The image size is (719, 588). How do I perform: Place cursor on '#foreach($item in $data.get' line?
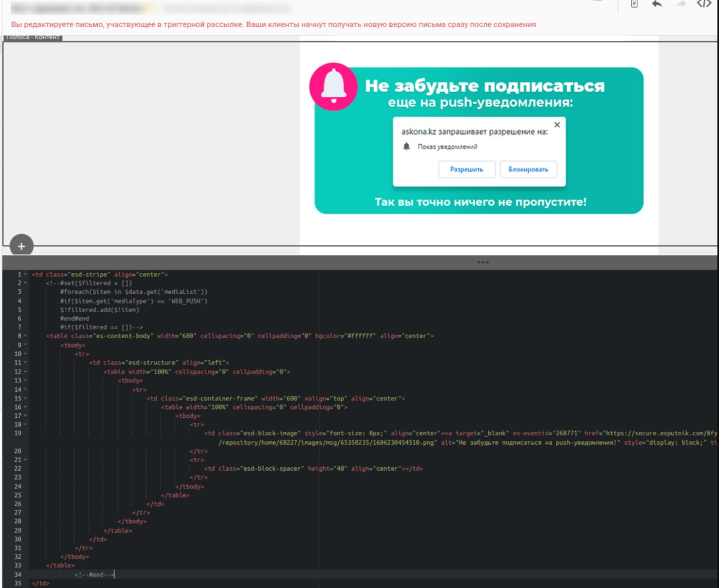point(134,292)
